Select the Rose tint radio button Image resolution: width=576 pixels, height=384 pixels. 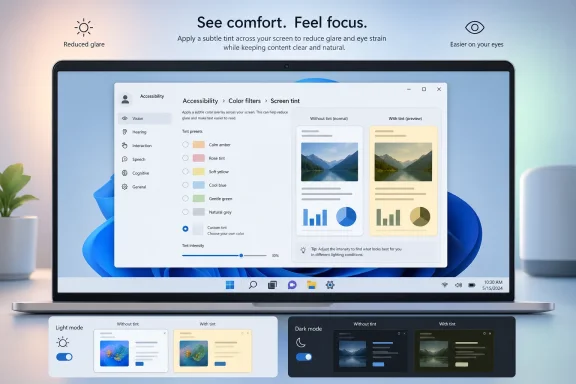tap(185, 158)
